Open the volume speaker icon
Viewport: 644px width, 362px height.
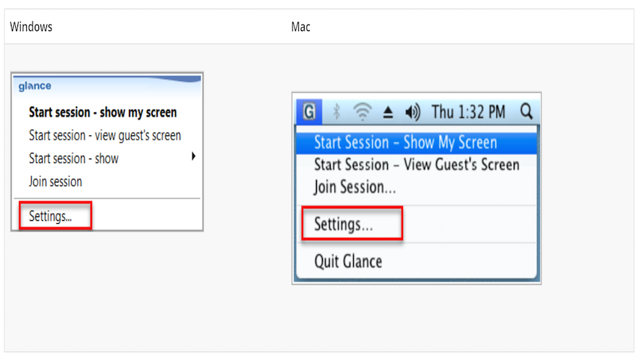[x=412, y=111]
